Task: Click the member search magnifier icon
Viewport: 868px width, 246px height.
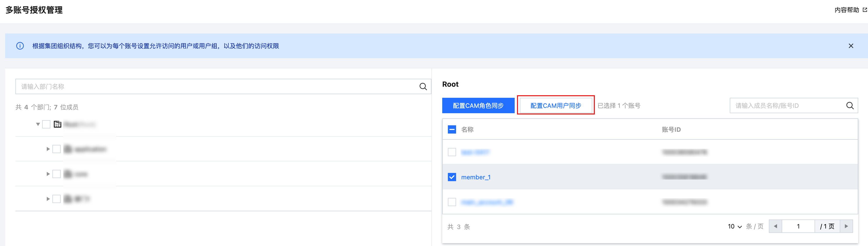Action: (850, 106)
